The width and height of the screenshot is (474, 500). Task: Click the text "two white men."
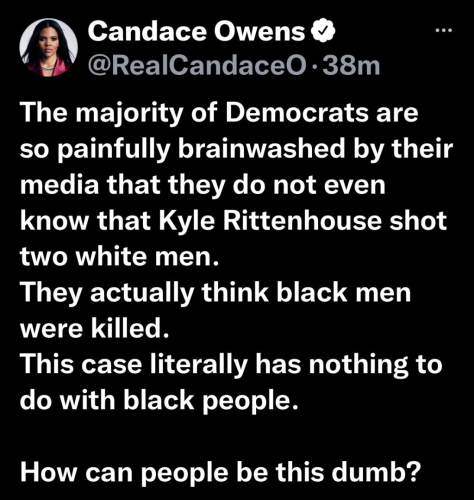(x=120, y=257)
